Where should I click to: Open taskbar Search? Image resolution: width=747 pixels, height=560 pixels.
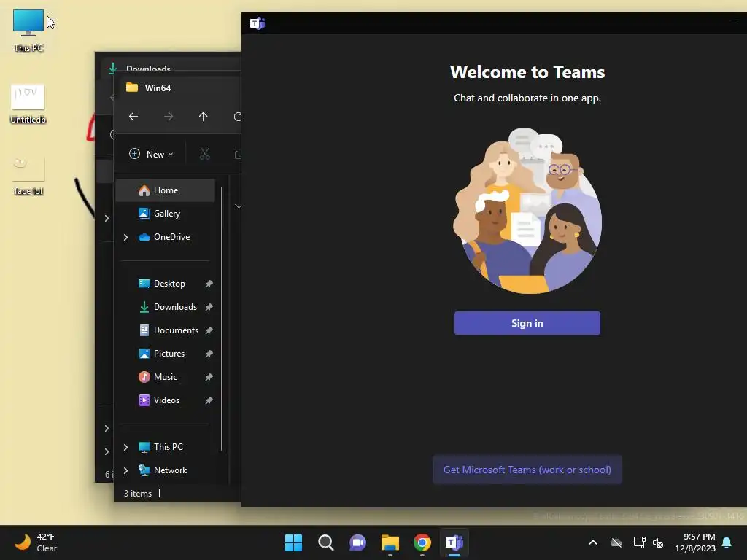pyautogui.click(x=326, y=542)
